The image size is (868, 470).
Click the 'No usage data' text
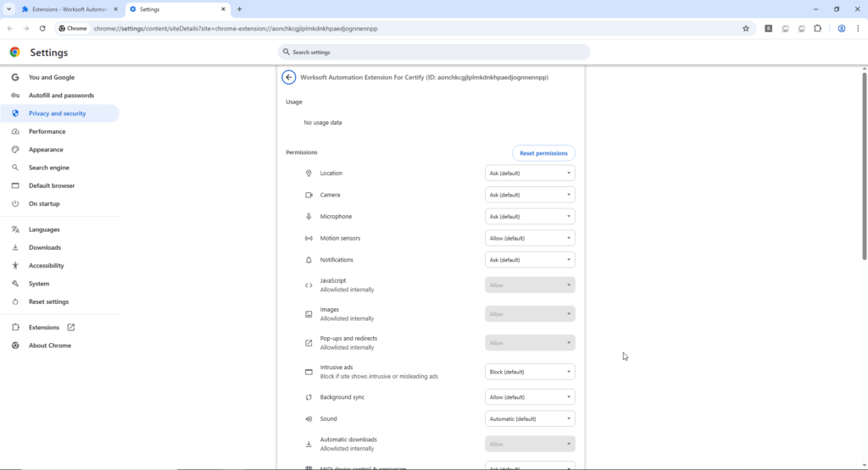click(323, 123)
